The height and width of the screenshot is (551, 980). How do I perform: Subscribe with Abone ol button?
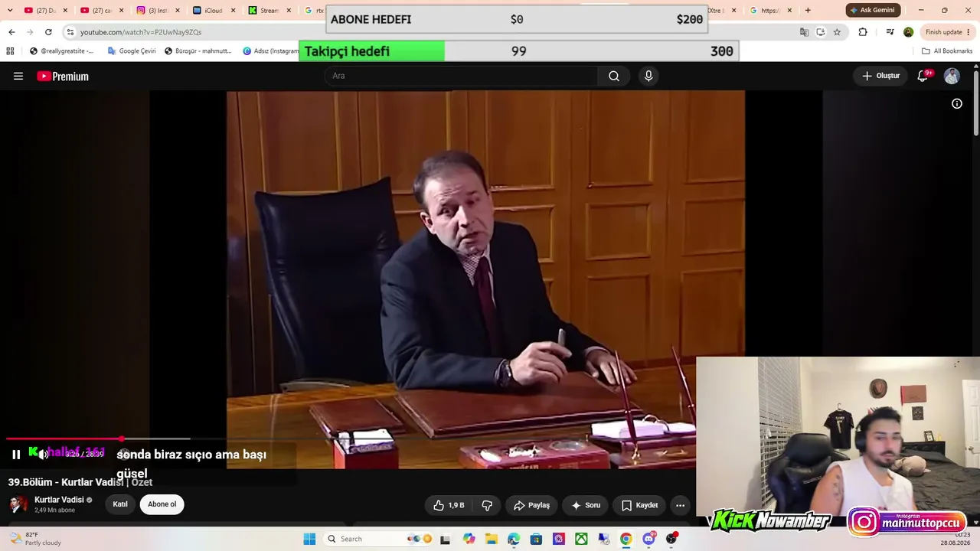click(x=162, y=504)
